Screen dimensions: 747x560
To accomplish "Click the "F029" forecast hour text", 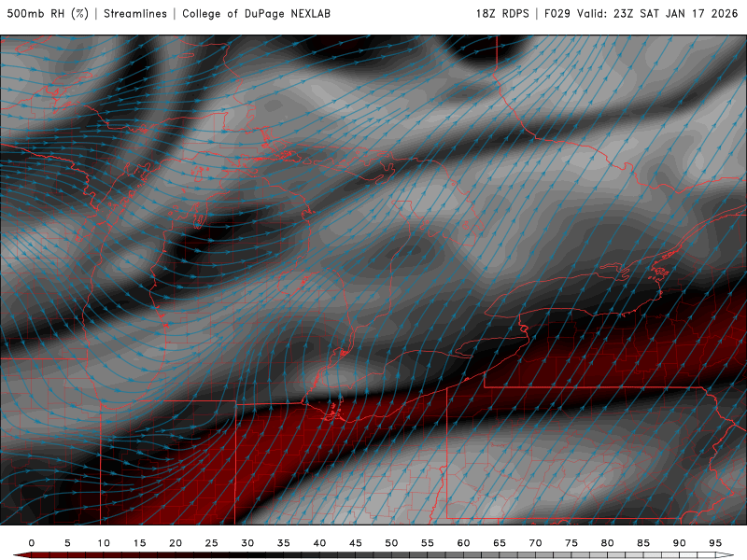I will pyautogui.click(x=557, y=13).
